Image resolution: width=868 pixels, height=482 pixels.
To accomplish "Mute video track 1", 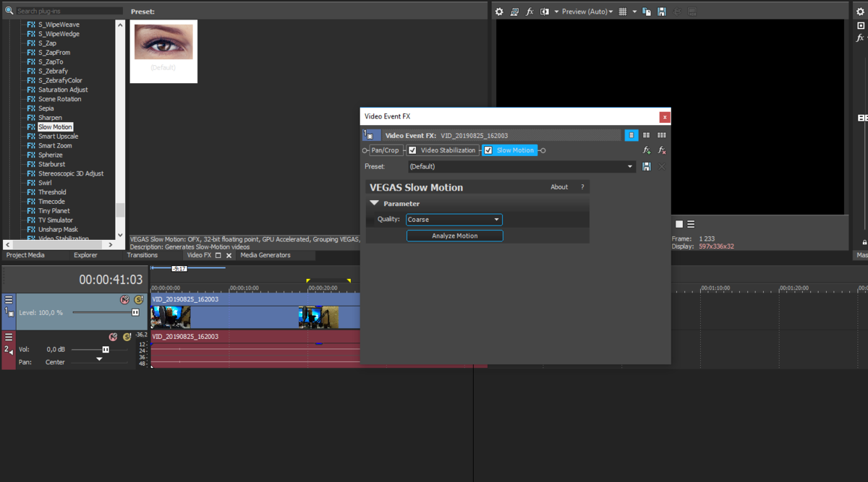I will tap(125, 299).
